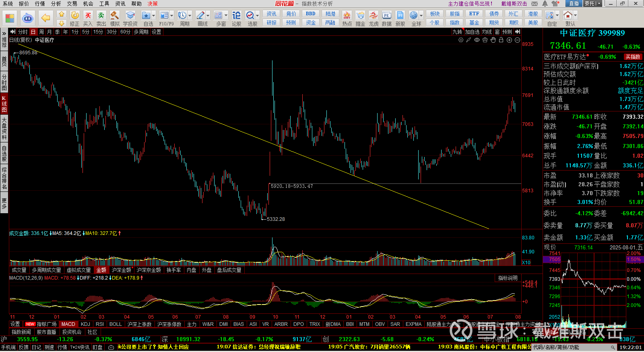
Task: Toggle the 九转 indicator
Action: [457, 32]
